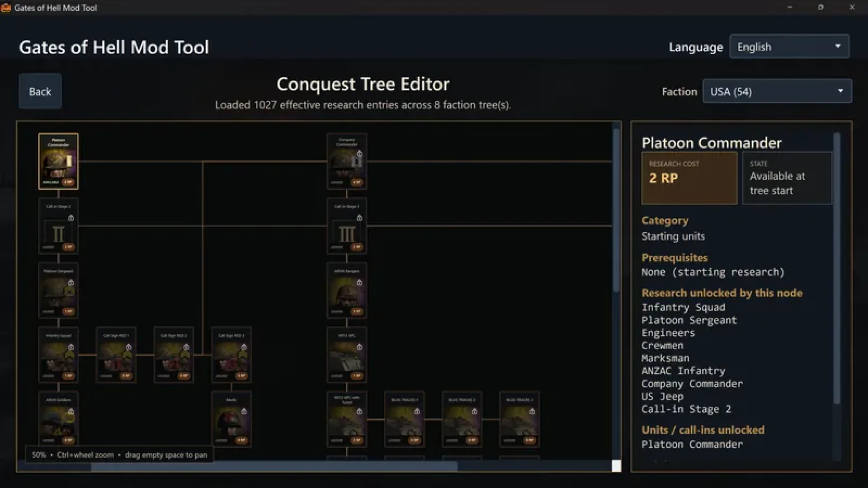Viewport: 868px width, 488px height.
Task: Click the 50% zoom hint bar
Action: 119,455
